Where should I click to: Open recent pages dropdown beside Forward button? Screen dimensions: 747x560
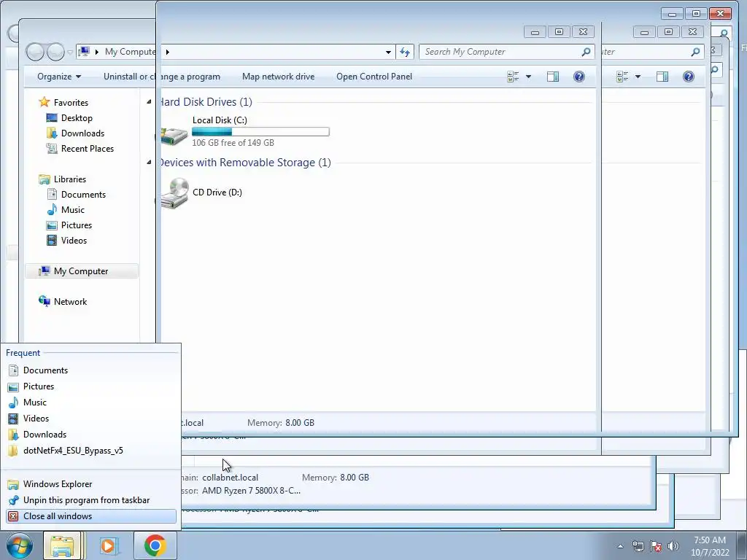69,52
